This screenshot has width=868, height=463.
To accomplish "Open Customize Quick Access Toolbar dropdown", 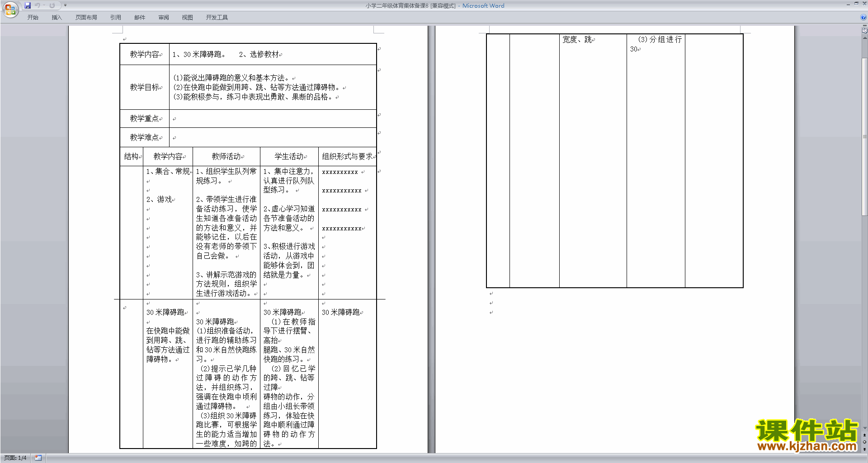I will [65, 5].
